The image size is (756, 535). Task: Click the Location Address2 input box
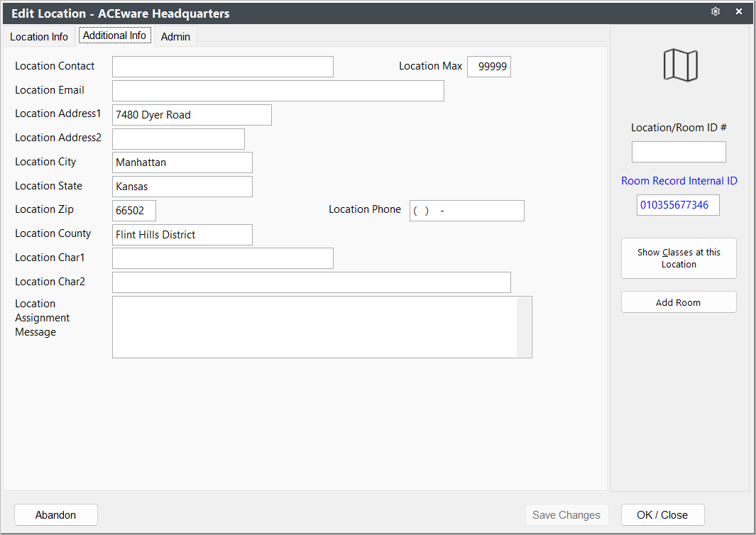pyautogui.click(x=178, y=139)
